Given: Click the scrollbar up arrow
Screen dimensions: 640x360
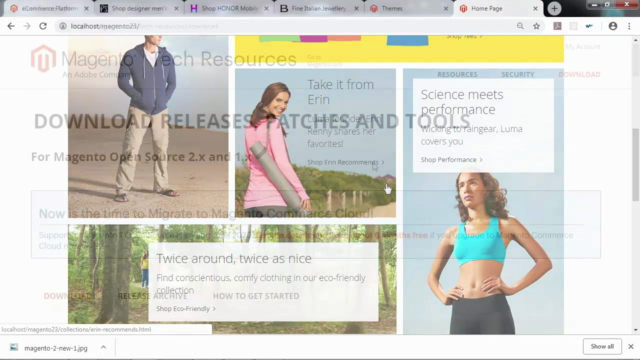Looking at the screenshot, I should tap(636, 40).
